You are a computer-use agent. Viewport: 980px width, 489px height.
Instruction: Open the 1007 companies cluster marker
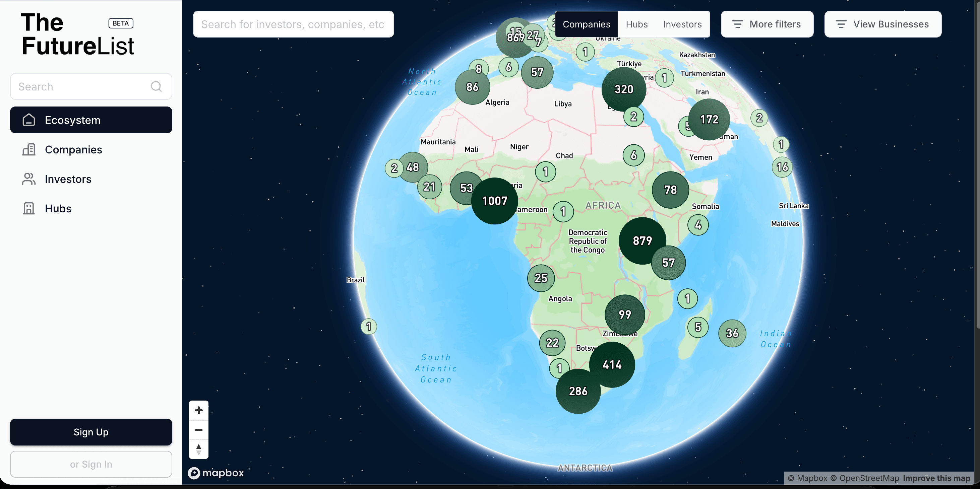pos(494,201)
